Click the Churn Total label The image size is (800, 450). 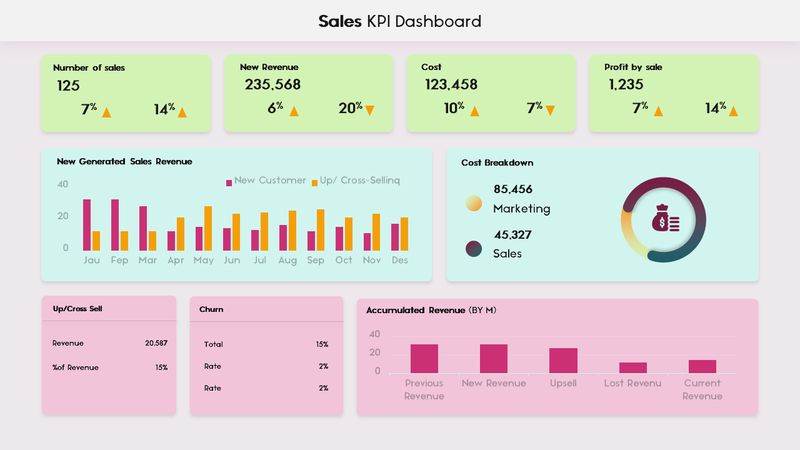click(x=213, y=344)
